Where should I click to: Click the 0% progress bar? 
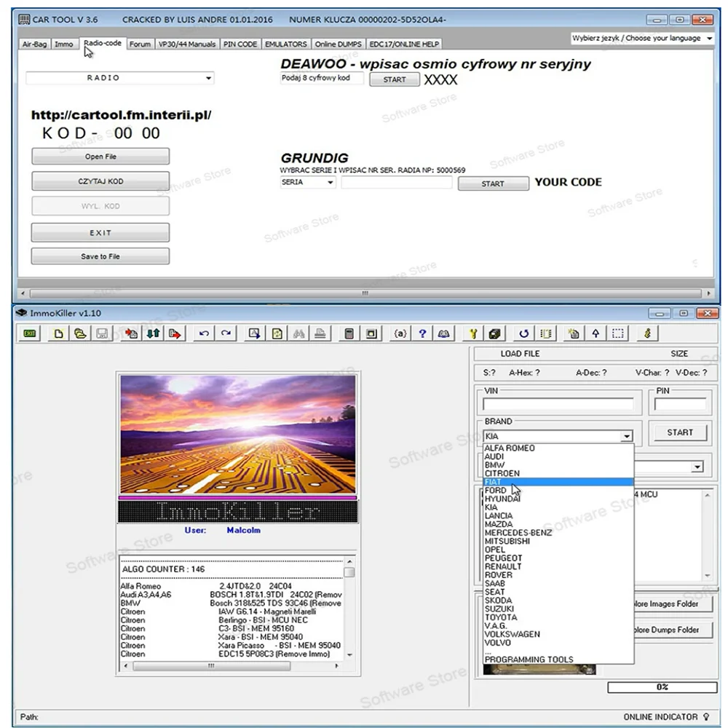(x=662, y=687)
